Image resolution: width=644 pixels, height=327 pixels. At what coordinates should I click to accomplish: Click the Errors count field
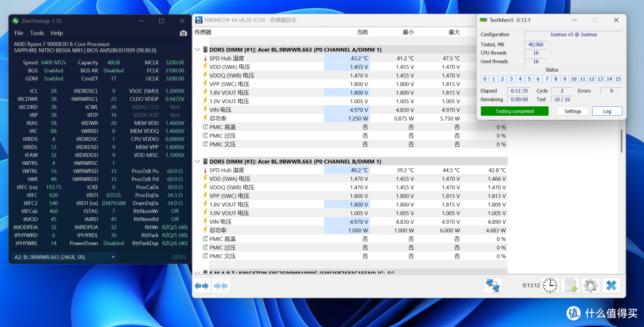(x=612, y=91)
